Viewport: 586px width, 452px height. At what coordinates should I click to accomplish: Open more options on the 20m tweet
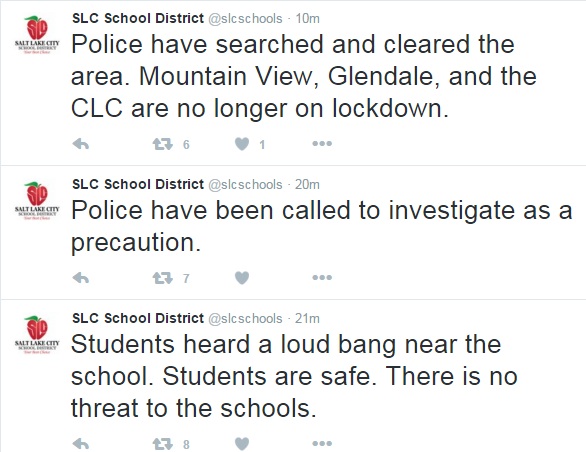pos(322,277)
